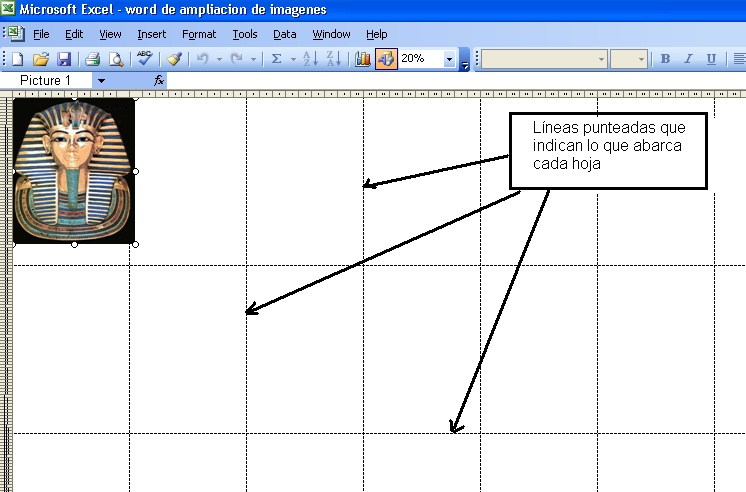Save the workbook with the floppy disk icon

point(64,59)
